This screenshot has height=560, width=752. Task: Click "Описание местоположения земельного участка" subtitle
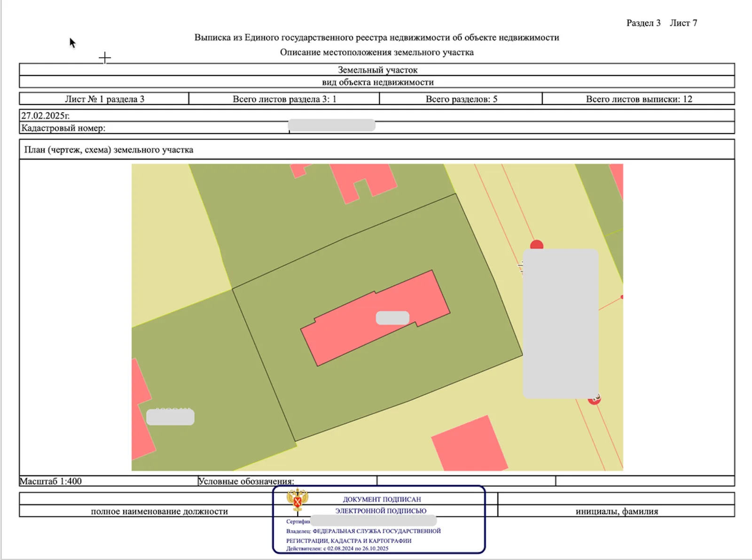pyautogui.click(x=377, y=52)
